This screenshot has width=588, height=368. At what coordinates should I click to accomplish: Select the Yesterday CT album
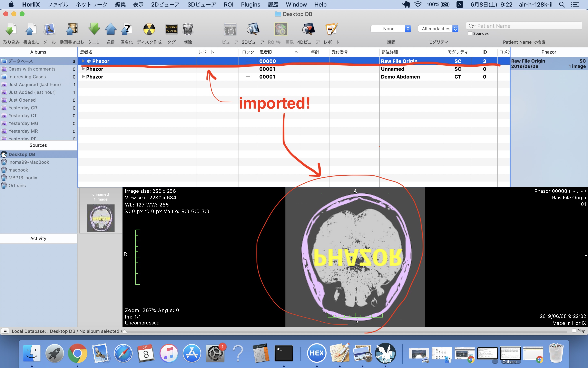[x=38, y=116]
